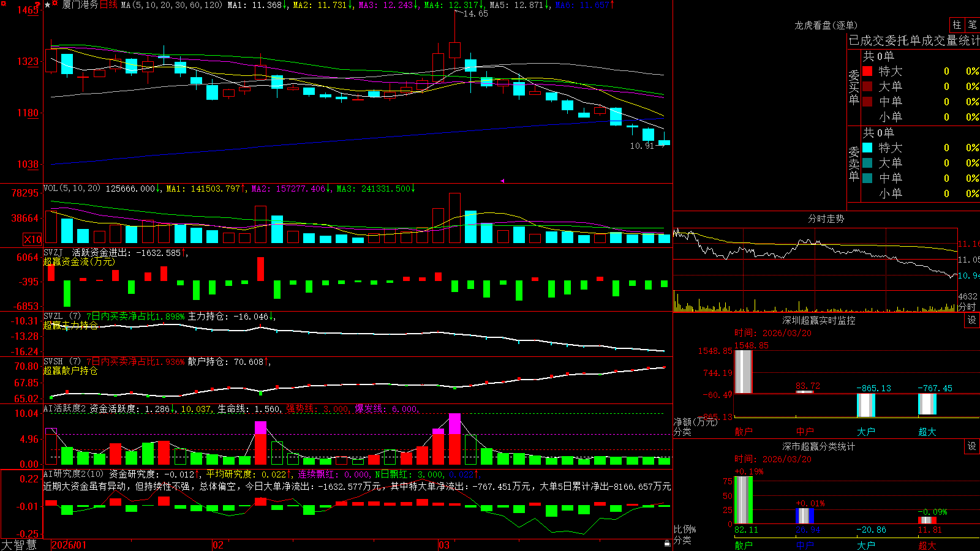Click the red 特大 swatch under 委买单

pos(867,71)
